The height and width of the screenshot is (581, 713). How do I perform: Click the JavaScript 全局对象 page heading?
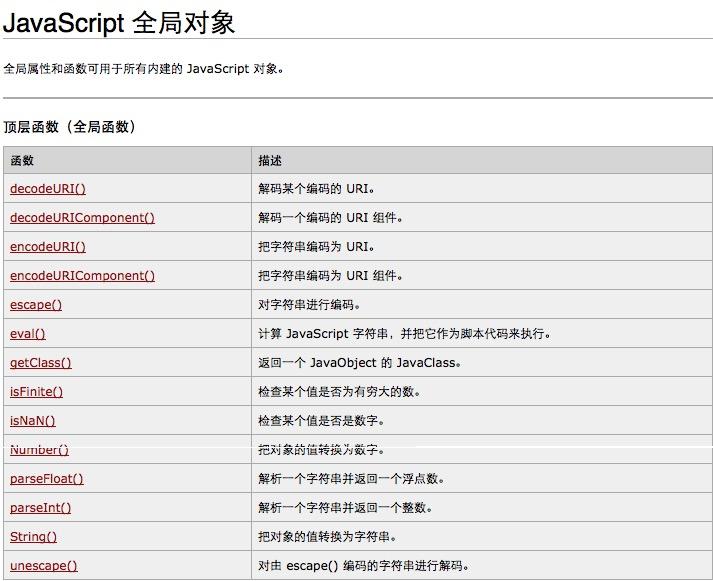click(x=119, y=22)
